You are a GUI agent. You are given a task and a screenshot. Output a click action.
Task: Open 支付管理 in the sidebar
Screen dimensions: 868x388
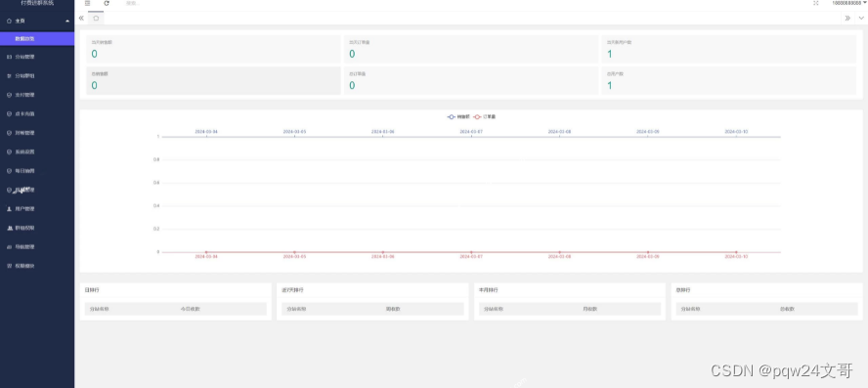(x=37, y=95)
